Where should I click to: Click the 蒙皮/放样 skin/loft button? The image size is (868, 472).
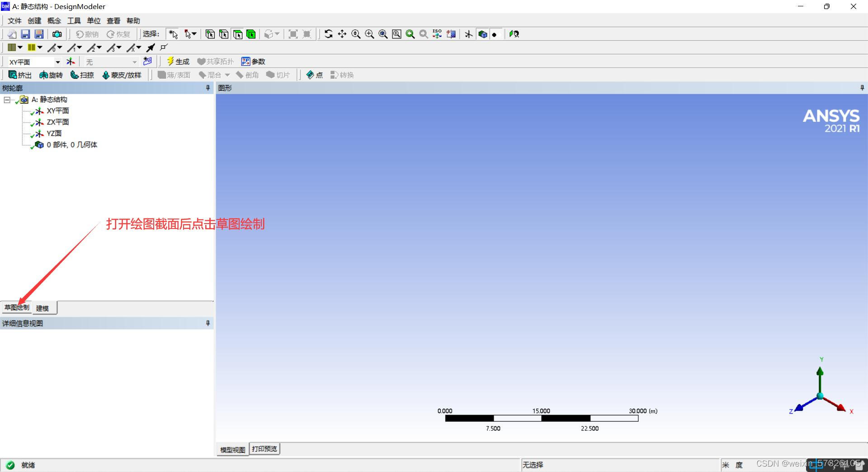[x=122, y=75]
